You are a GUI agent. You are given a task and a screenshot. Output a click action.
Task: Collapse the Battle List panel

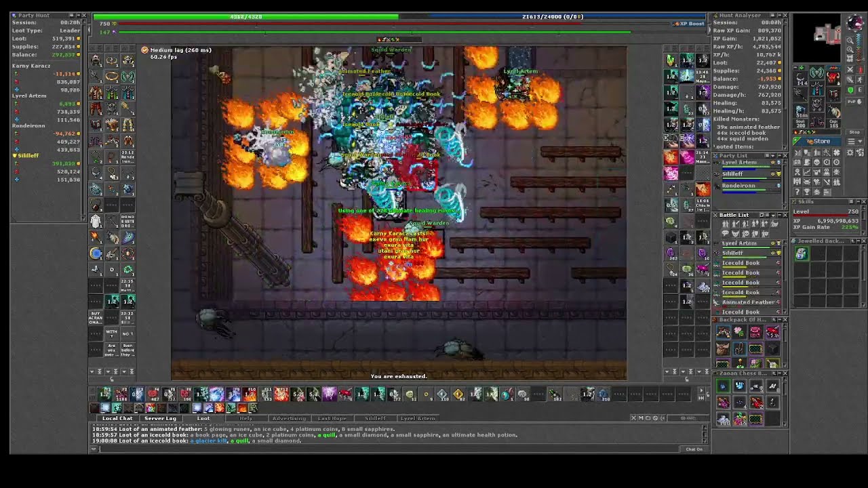click(x=779, y=215)
